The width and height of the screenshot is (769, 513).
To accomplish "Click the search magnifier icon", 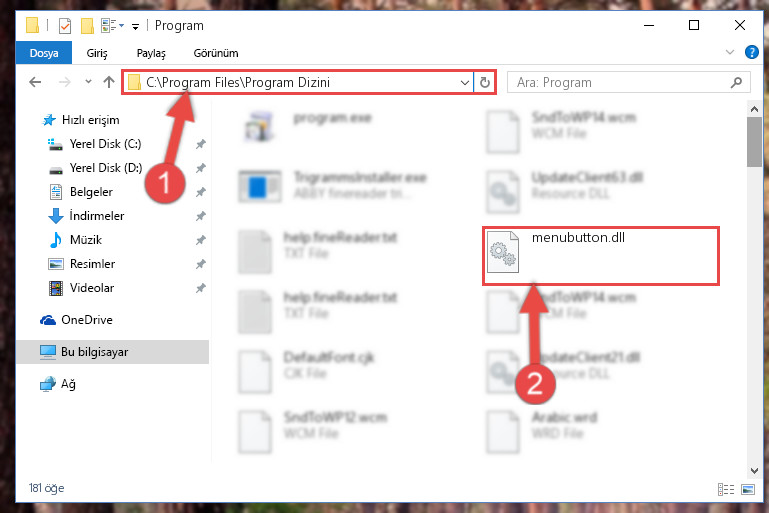I will point(736,82).
